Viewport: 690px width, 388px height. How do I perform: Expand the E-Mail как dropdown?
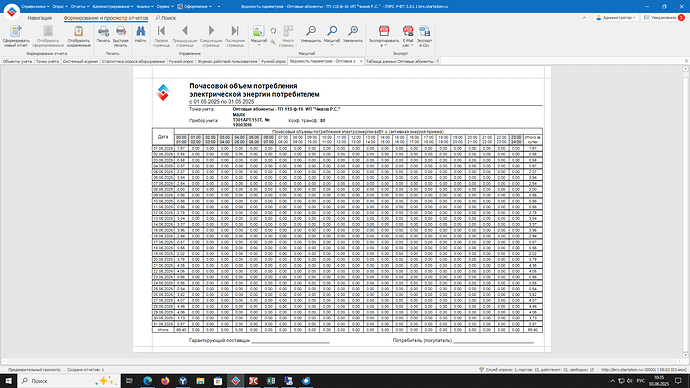click(x=408, y=36)
